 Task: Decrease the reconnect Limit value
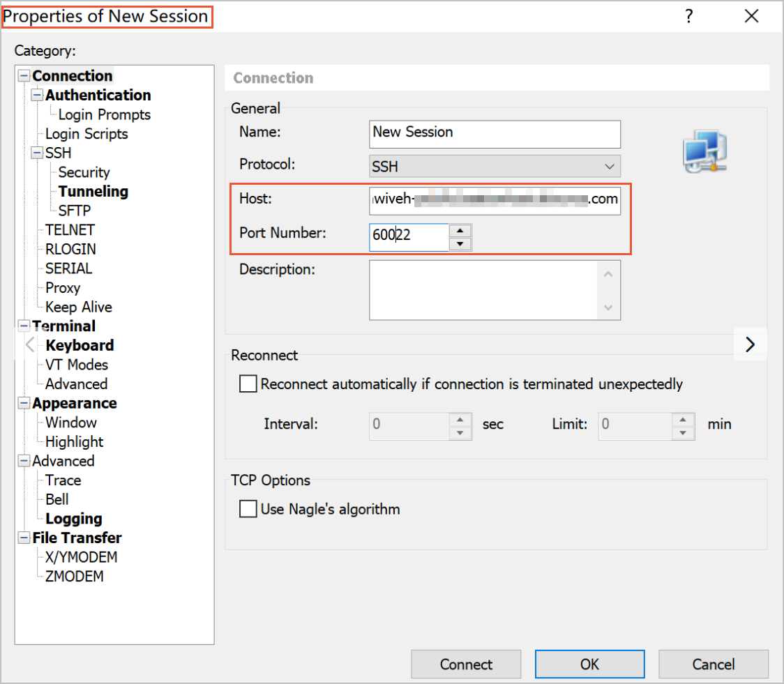683,433
